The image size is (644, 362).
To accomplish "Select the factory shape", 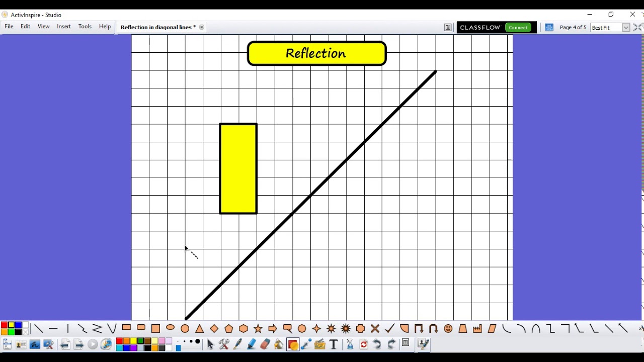I will click(x=477, y=329).
